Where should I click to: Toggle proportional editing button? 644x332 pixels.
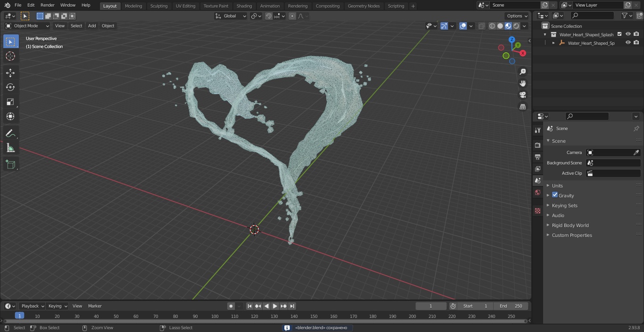pyautogui.click(x=292, y=16)
